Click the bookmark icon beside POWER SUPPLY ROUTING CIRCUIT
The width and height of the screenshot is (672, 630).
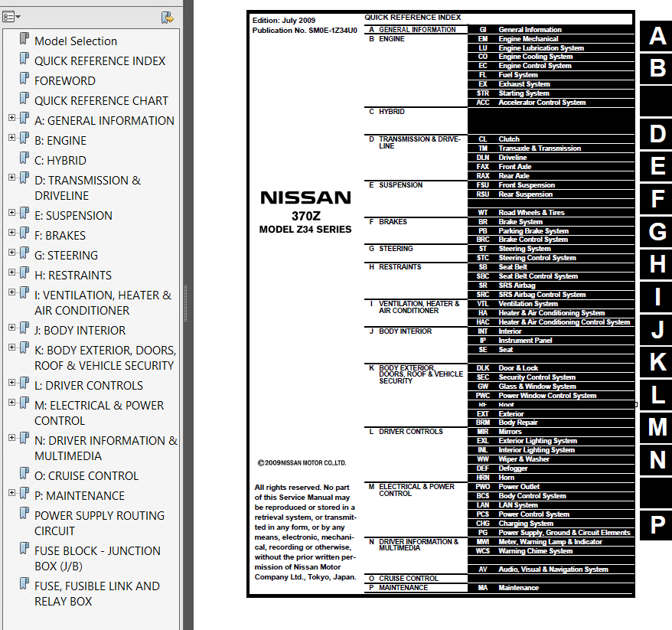(x=24, y=514)
